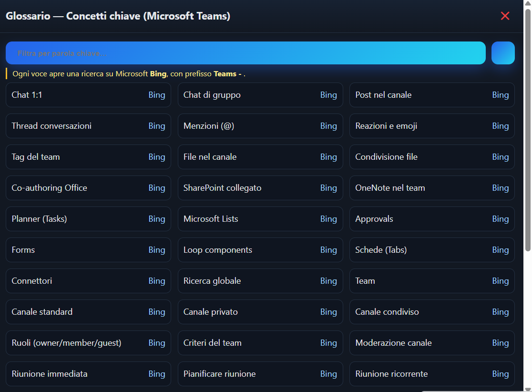Image resolution: width=532 pixels, height=392 pixels.
Task: Select the 'Criteri del team' label
Action: tap(213, 343)
